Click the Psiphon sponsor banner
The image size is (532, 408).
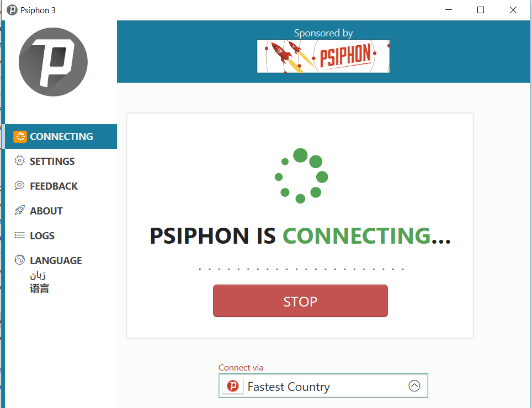pos(323,56)
